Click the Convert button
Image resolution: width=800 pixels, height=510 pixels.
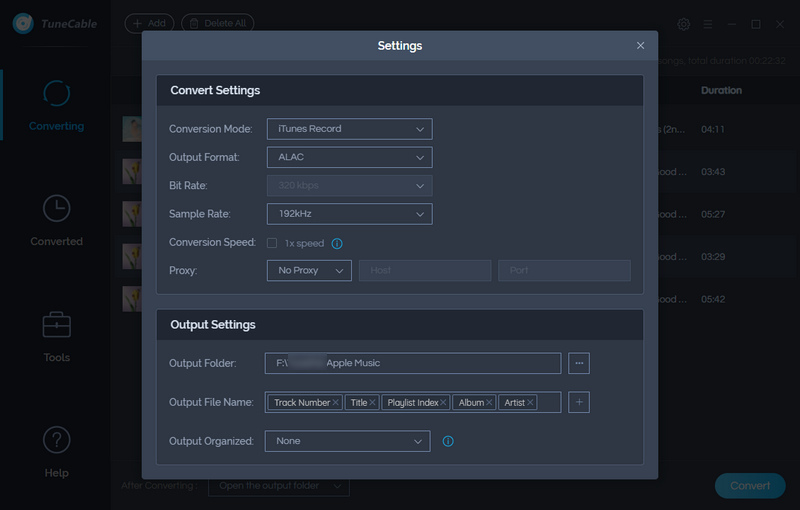coord(750,486)
